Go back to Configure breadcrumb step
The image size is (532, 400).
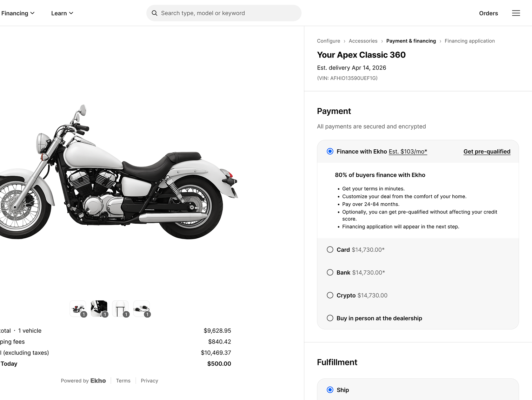pos(328,41)
